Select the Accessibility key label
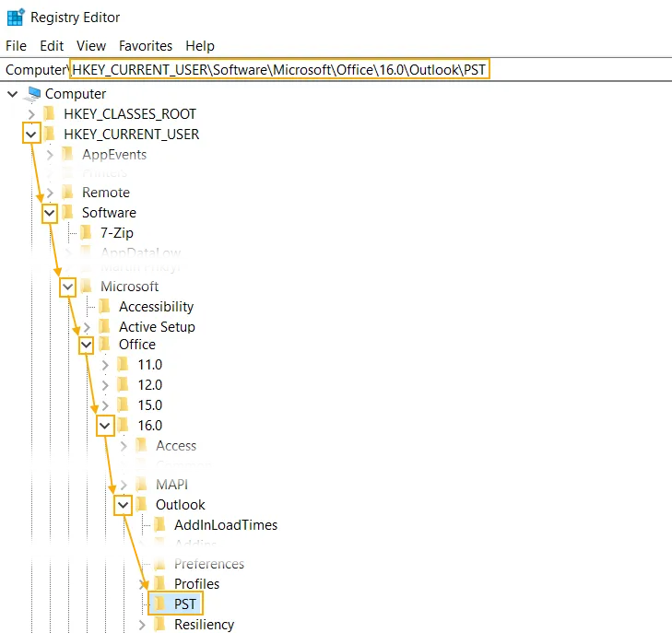This screenshot has width=672, height=633. click(x=156, y=307)
